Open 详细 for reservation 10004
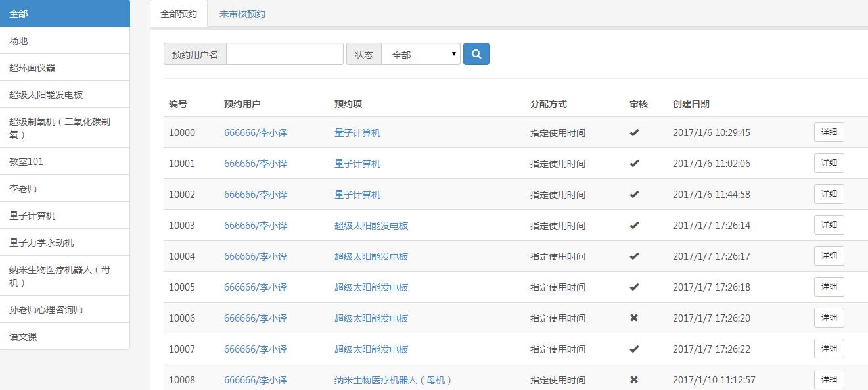 point(829,256)
